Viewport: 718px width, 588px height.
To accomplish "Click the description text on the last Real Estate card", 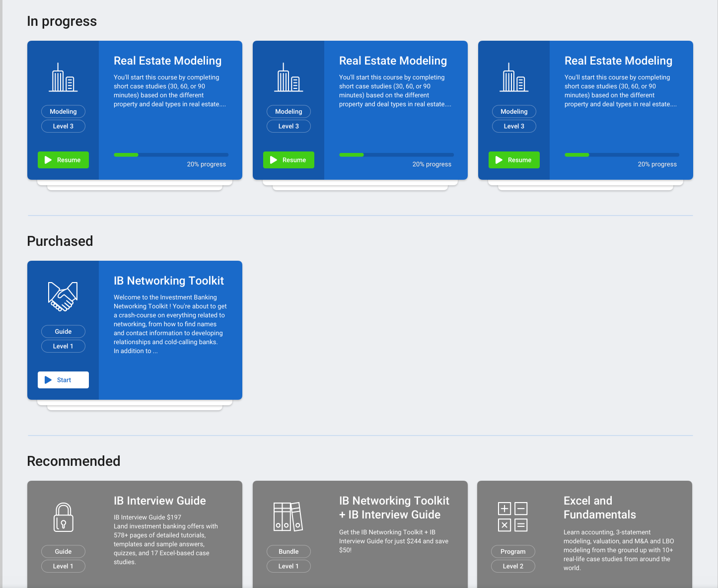I will coord(621,91).
